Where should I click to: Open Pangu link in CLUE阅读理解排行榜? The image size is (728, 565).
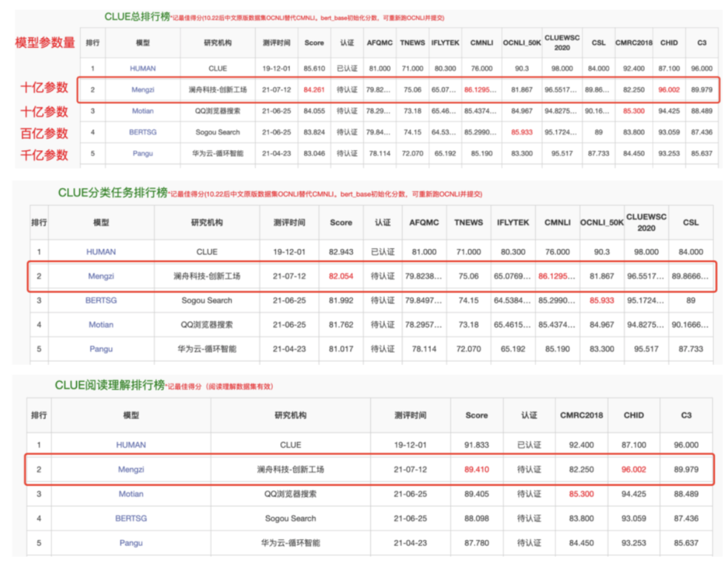tap(131, 543)
